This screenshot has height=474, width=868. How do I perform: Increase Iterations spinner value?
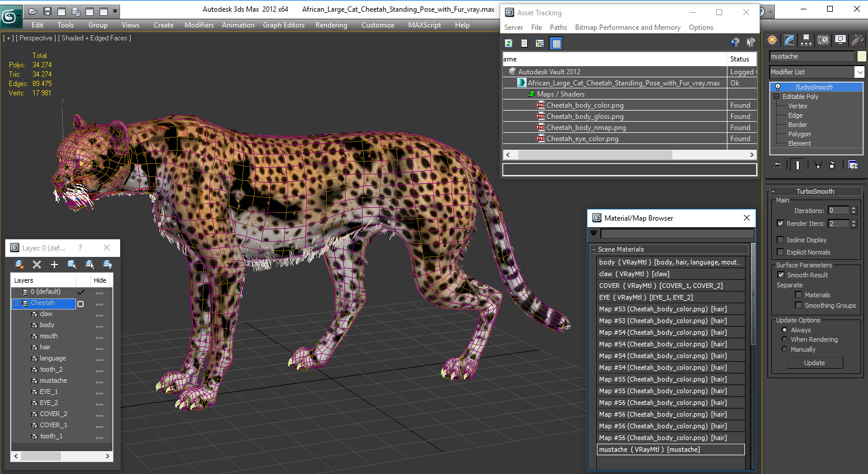(x=853, y=208)
